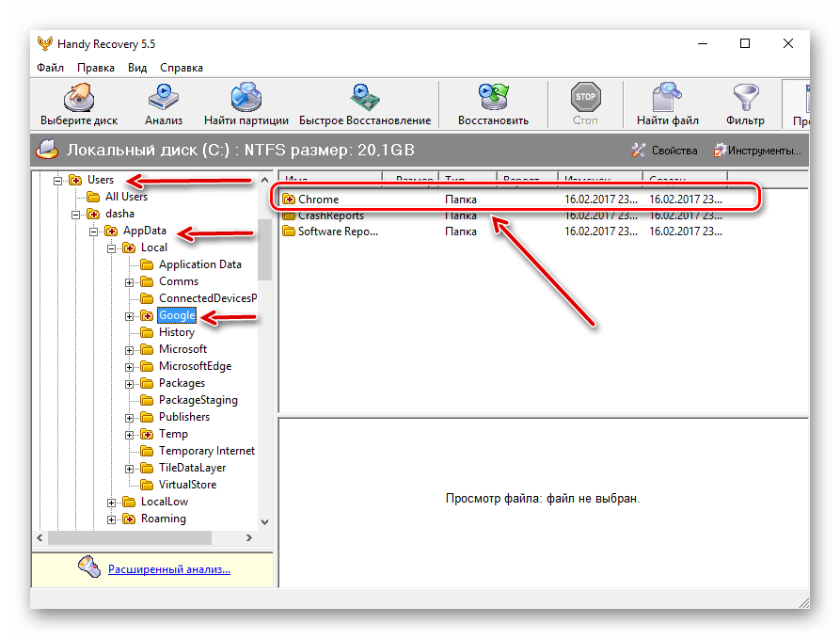Viewport: 840px width, 639px height.
Task: Expand the Microsoft folder node
Action: point(130,350)
